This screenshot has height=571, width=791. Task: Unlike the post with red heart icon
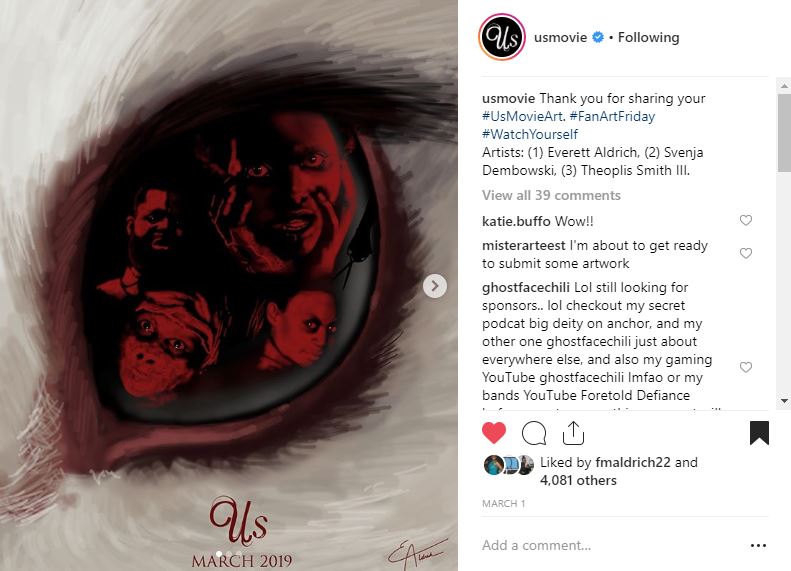point(494,433)
